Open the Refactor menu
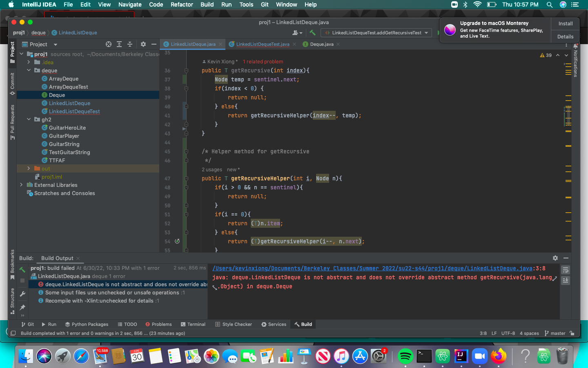 coord(182,4)
